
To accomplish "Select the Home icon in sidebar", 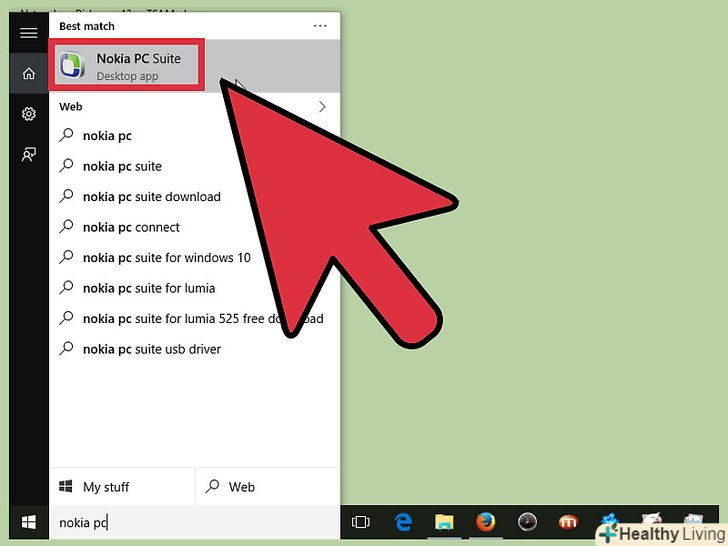I will [29, 73].
